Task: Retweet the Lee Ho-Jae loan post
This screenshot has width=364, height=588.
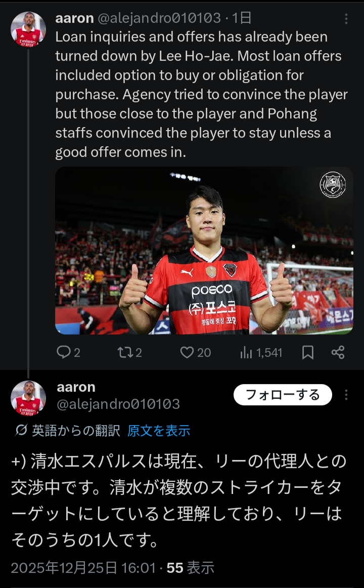Action: pos(129,353)
